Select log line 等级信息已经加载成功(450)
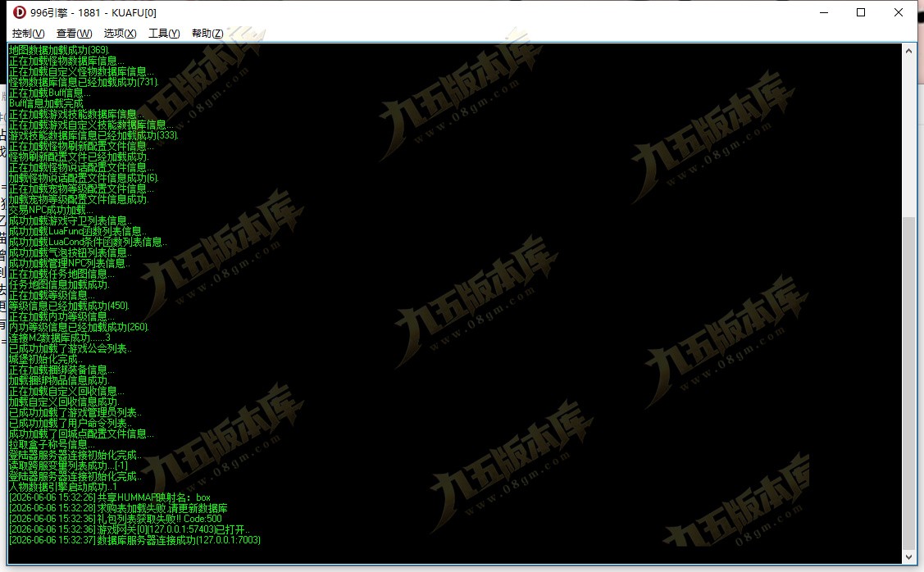This screenshot has width=924, height=572. (69, 306)
